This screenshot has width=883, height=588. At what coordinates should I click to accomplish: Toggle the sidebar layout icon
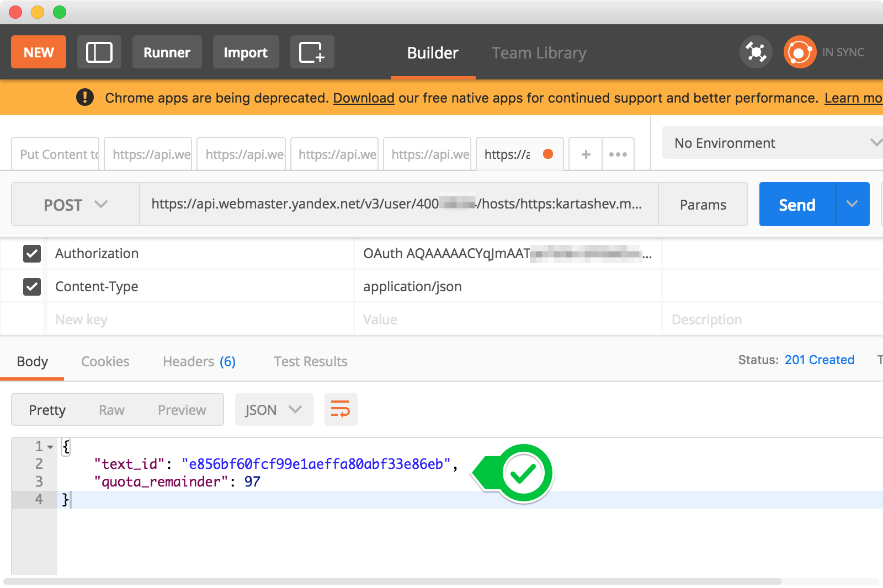click(99, 52)
